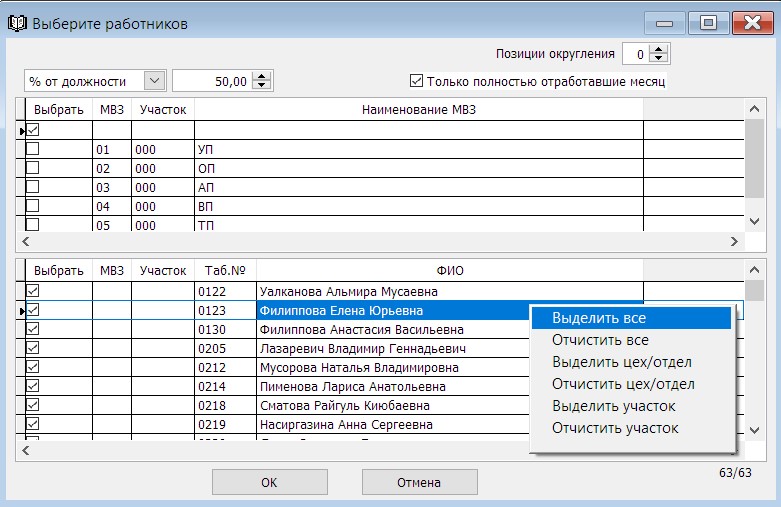This screenshot has width=781, height=507.
Task: Choose 'Выделить все' from context menu
Action: pos(599,318)
